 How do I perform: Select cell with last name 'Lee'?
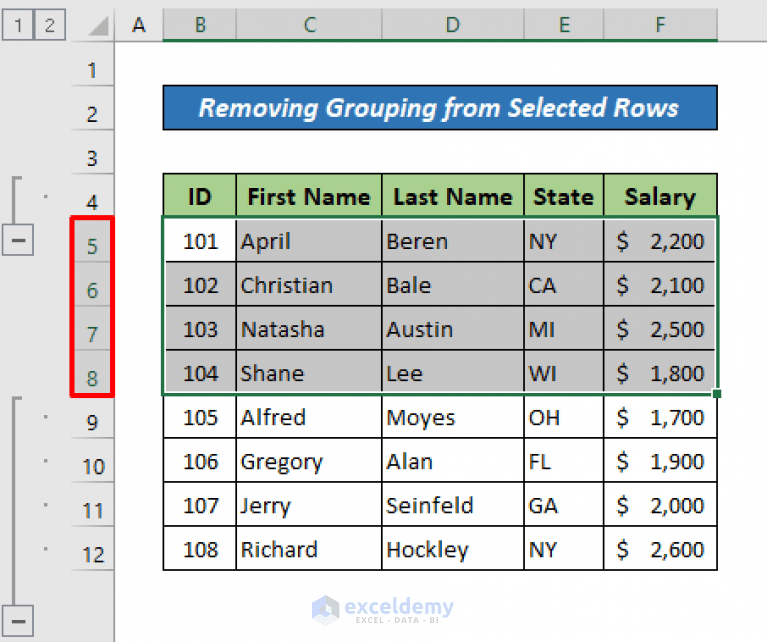point(453,372)
